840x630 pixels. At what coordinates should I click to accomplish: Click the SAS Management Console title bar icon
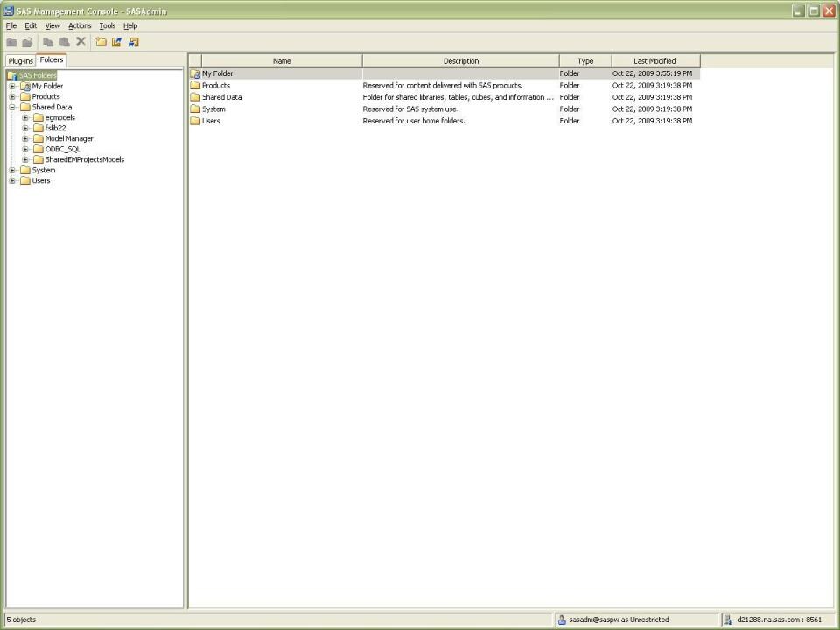pyautogui.click(x=8, y=10)
